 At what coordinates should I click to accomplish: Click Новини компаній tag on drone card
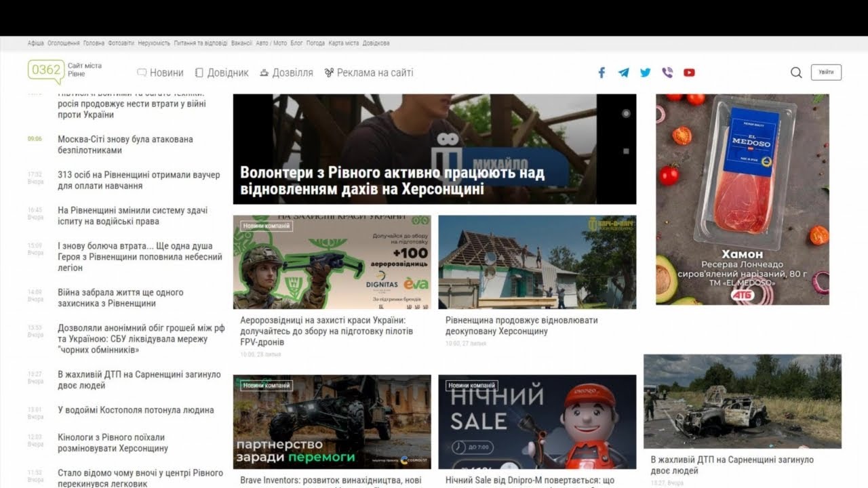[267, 226]
